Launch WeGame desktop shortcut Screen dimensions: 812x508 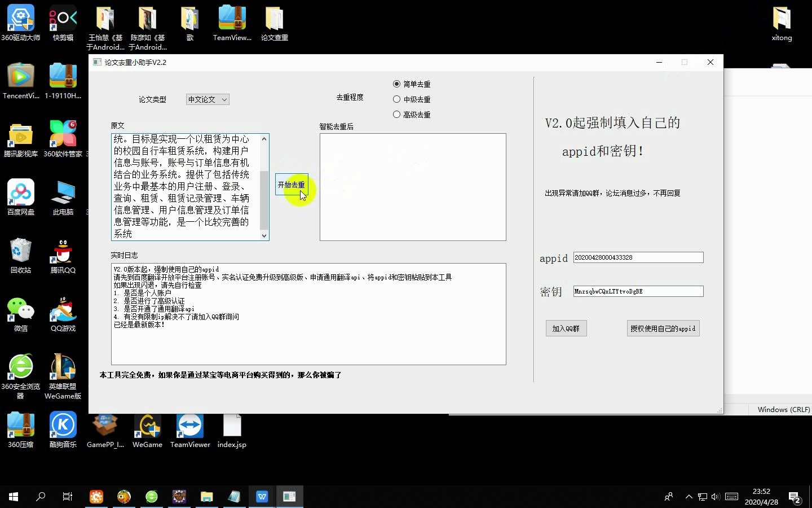pos(148,431)
